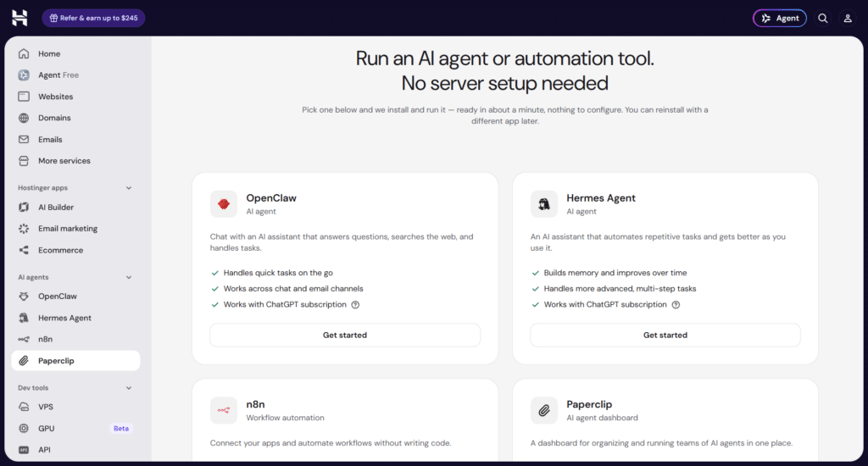
Task: Click the Email marketing sidebar icon
Action: click(24, 229)
